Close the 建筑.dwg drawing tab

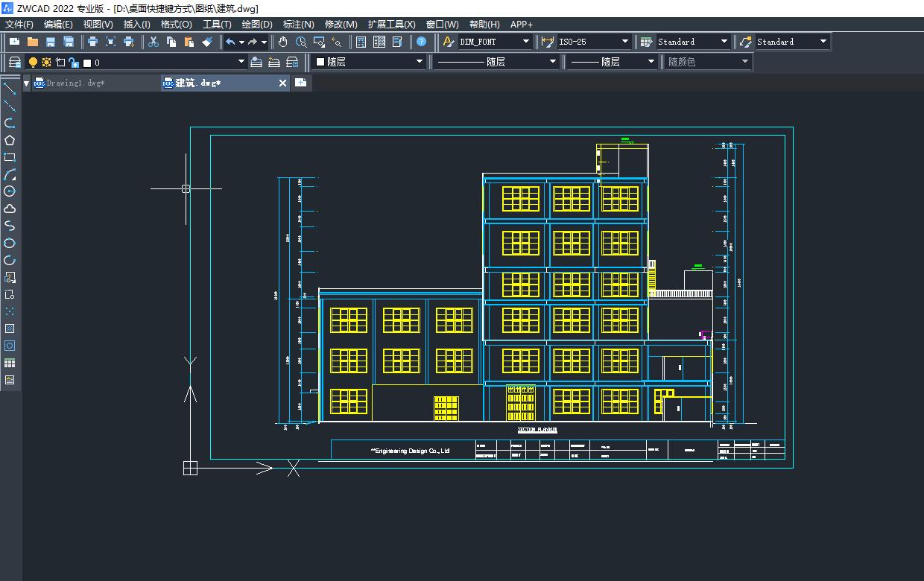(282, 83)
